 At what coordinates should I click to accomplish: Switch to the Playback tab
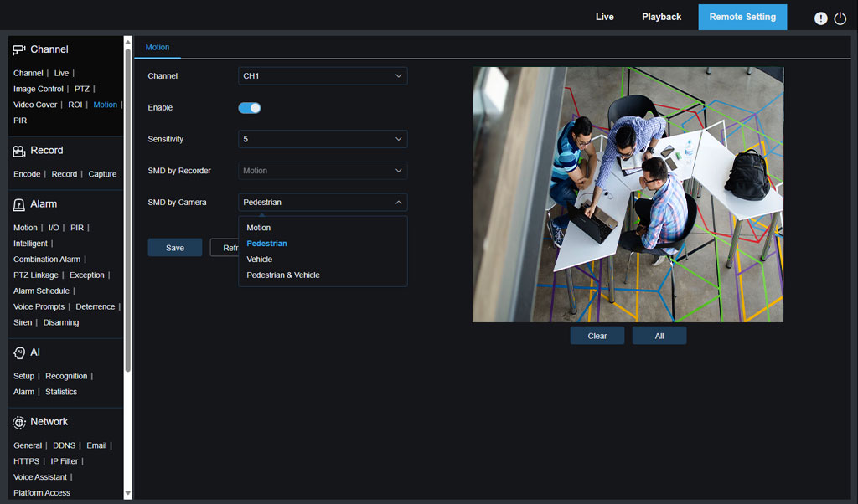pos(661,17)
